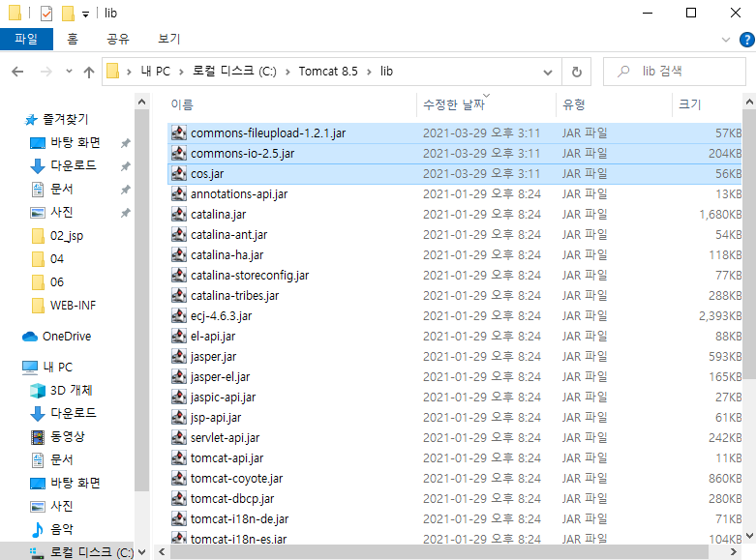The height and width of the screenshot is (560, 756).
Task: Open the WEB-INF folder in the sidebar
Action: coord(73,305)
